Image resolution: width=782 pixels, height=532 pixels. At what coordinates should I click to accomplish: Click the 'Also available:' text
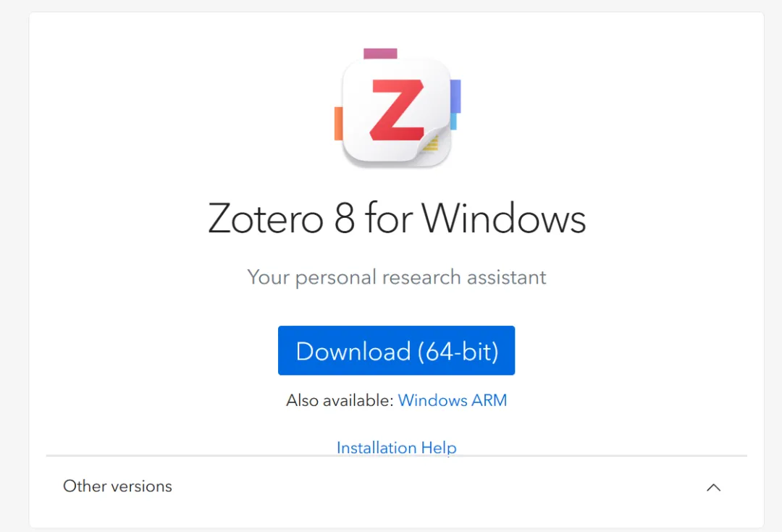click(340, 400)
